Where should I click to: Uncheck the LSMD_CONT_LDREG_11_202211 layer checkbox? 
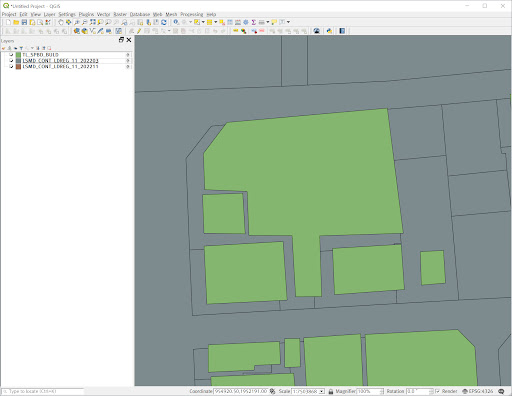pos(11,67)
